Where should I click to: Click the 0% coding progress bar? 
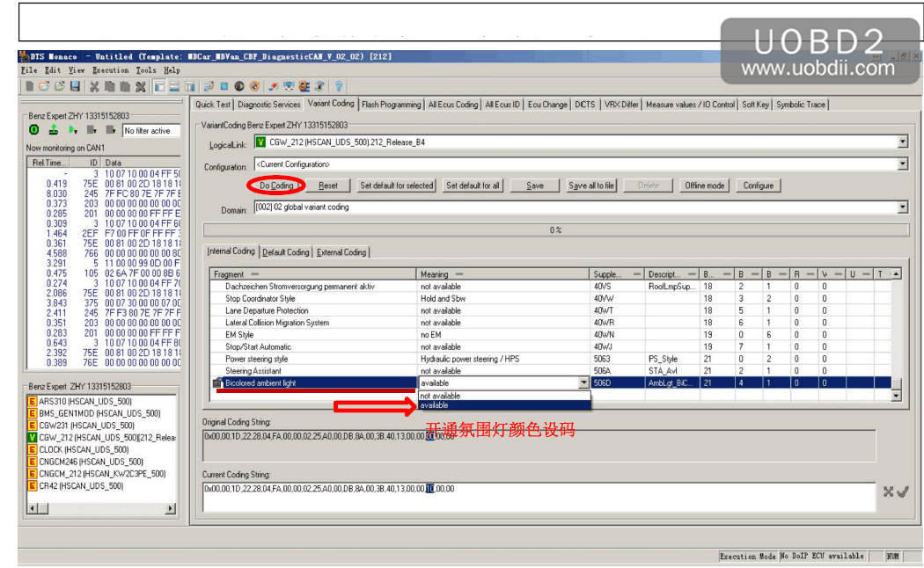tap(555, 230)
